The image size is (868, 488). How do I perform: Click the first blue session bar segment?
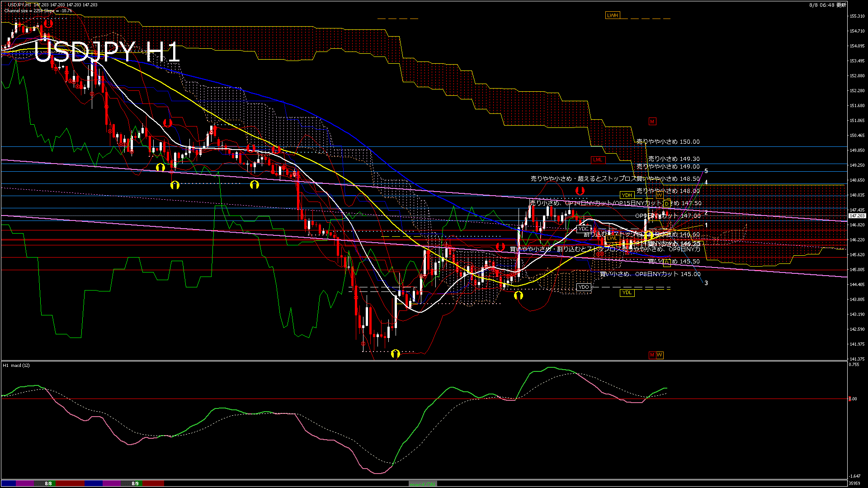click(9, 483)
